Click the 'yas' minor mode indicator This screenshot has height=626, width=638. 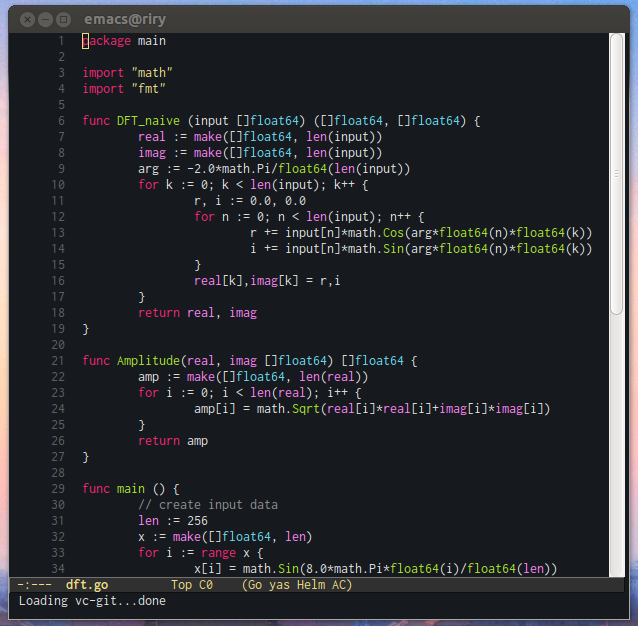(x=280, y=585)
